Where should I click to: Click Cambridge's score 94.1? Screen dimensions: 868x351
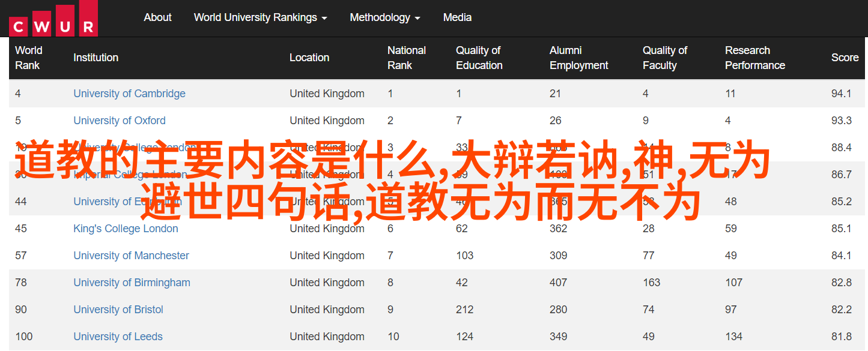coord(842,94)
